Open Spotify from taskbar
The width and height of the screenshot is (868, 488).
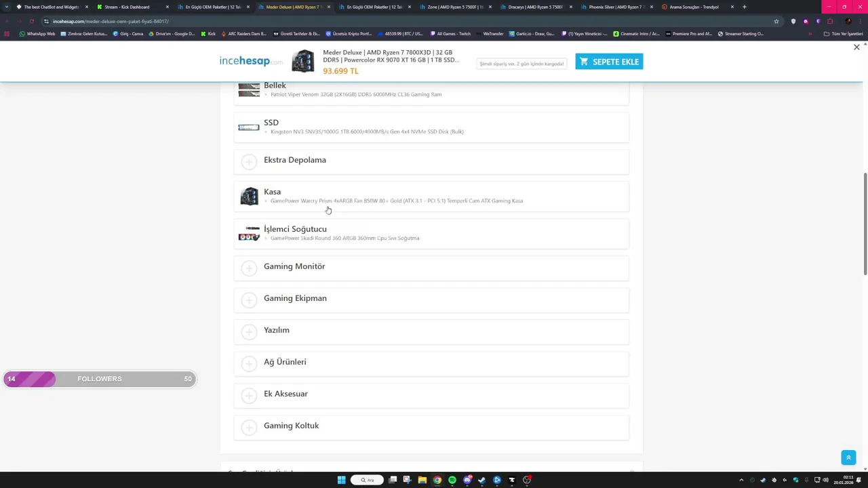(452, 480)
